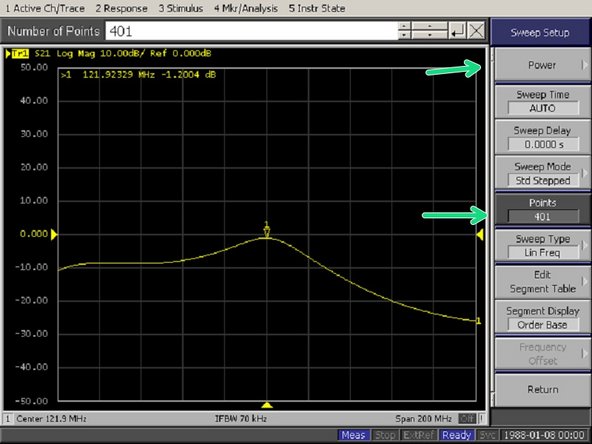592x444 pixels.
Task: Click the 1988-01-08 date and time
Action: [x=544, y=435]
